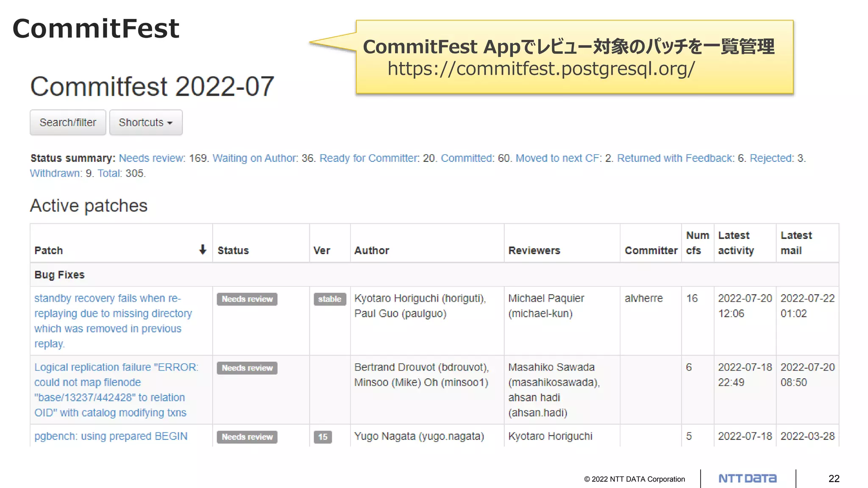Viewport: 868px width, 488px height.
Task: Click the NTT DATA logo
Action: point(748,479)
